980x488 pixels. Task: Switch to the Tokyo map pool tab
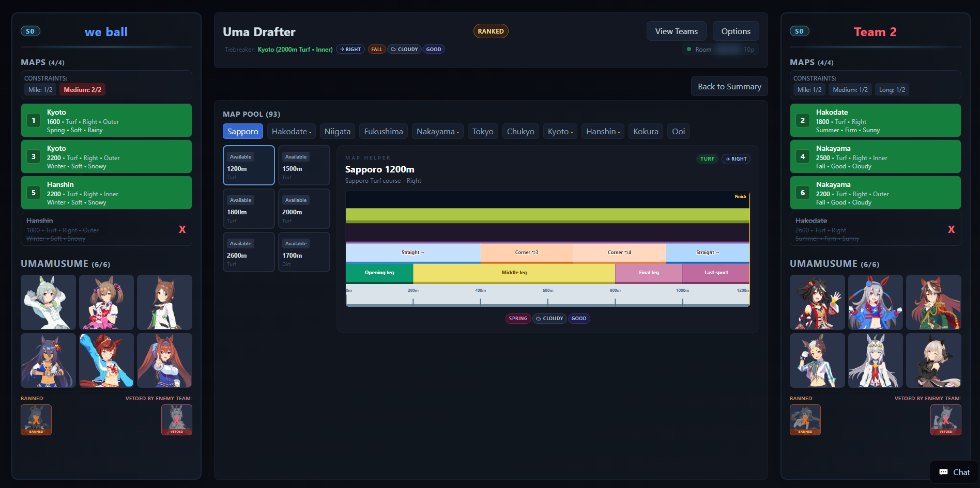click(483, 131)
